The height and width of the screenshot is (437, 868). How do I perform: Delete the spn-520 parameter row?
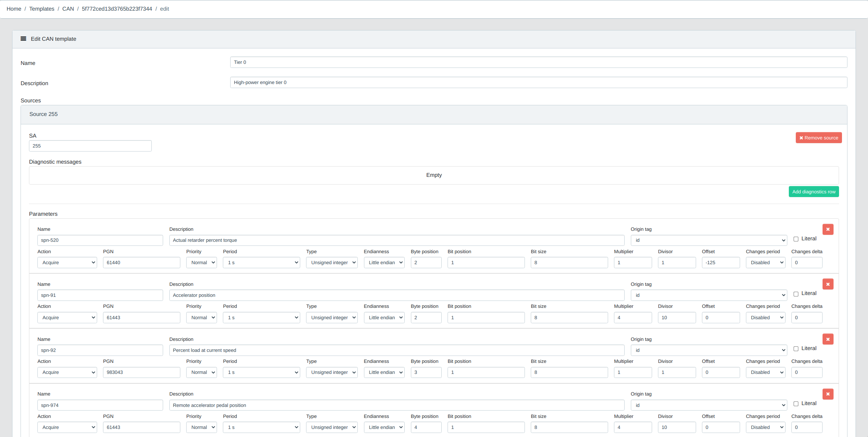(x=828, y=229)
